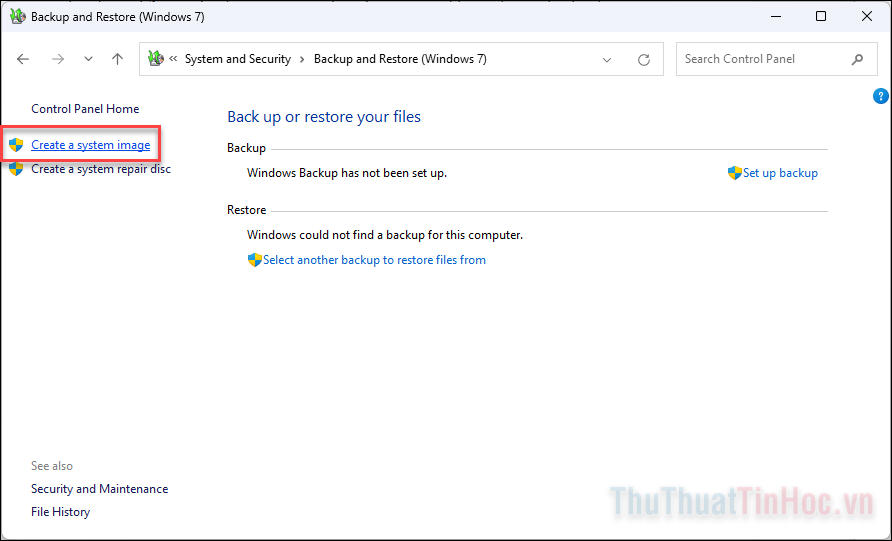Open the Recent locations dropdown arrow
Screen dimensions: 892x541
click(88, 59)
